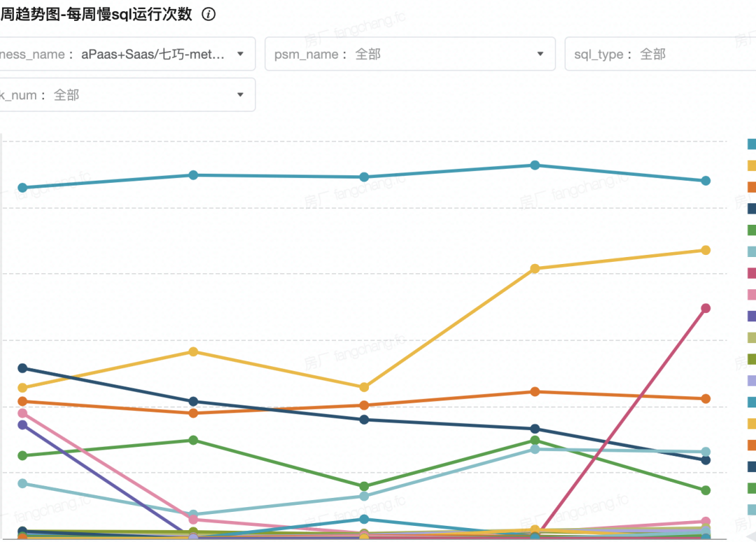
Task: Open the business_name filter dropdown
Action: tap(240, 54)
